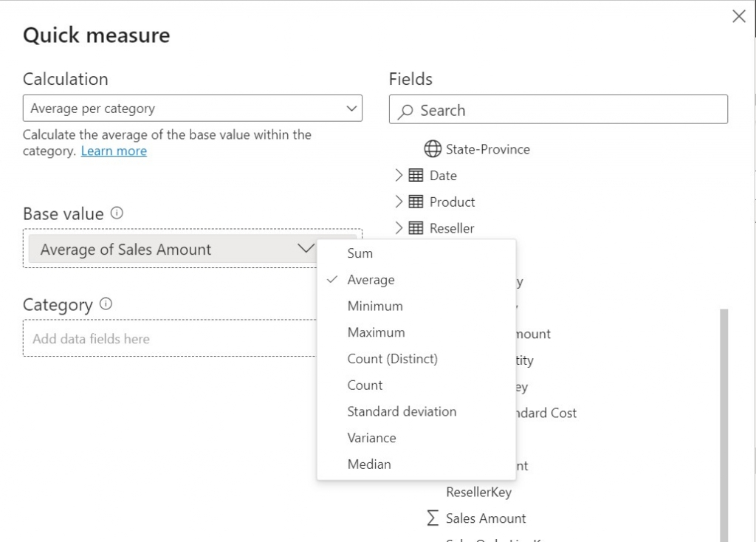Toggle the Average of Sales Amount dropdown arrow
Image resolution: width=756 pixels, height=542 pixels.
point(306,249)
